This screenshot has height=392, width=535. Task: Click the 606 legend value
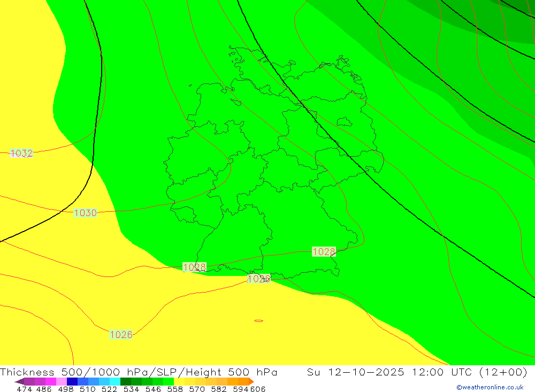pyautogui.click(x=258, y=389)
